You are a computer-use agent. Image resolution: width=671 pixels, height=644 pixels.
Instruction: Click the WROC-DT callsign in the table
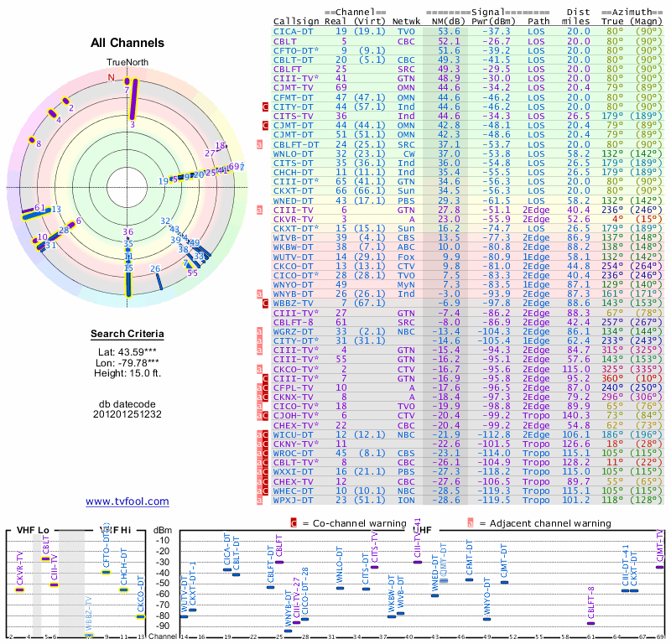[x=293, y=453]
